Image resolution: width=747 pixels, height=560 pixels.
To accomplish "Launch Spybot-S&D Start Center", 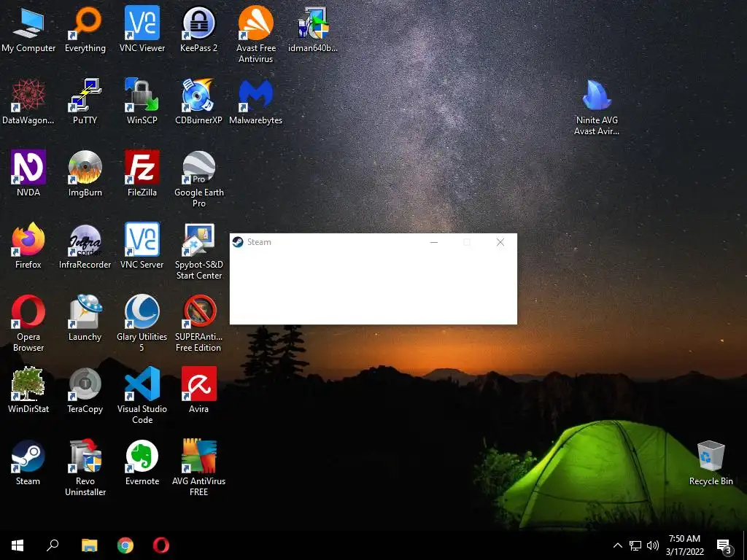I will coord(198,252).
